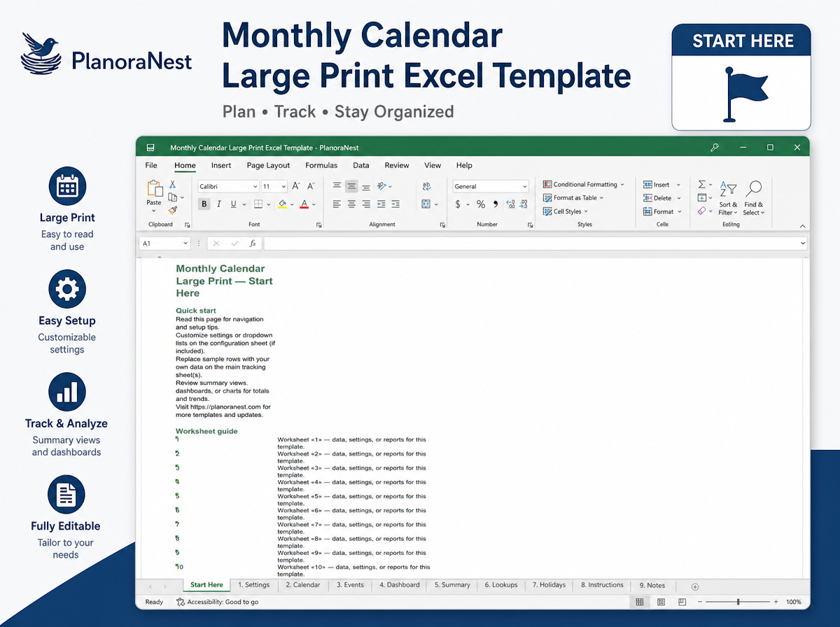Click the Orientation text angle icon
This screenshot has width=840, height=627.
click(x=382, y=186)
